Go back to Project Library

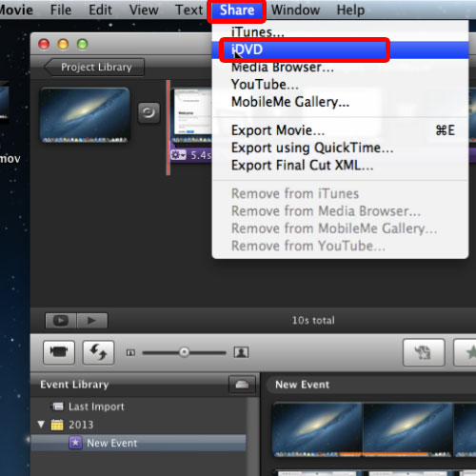pos(94,67)
